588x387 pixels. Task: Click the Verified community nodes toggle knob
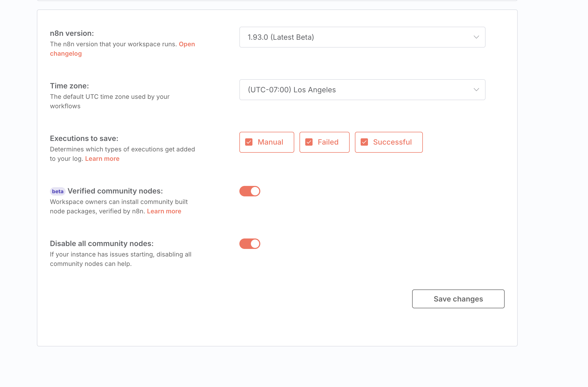[x=255, y=191]
